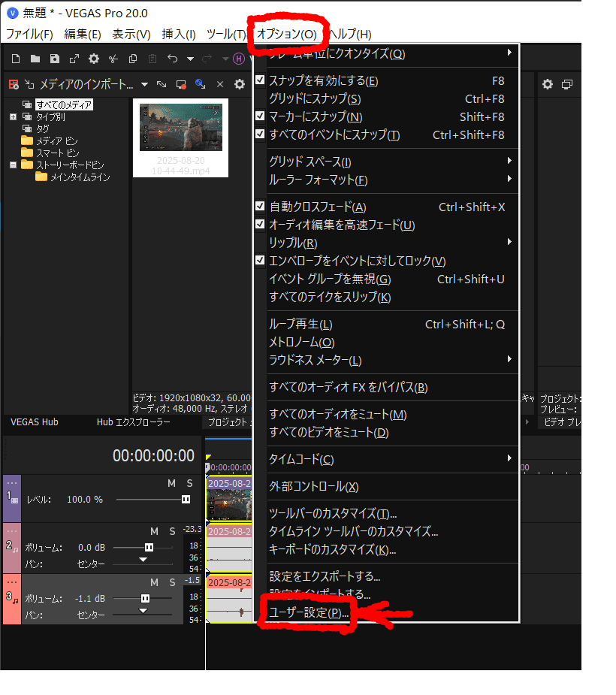Viewport: 616px width, 695px height.
Task: Mute audio track 3 with its M button
Action: pyautogui.click(x=154, y=582)
